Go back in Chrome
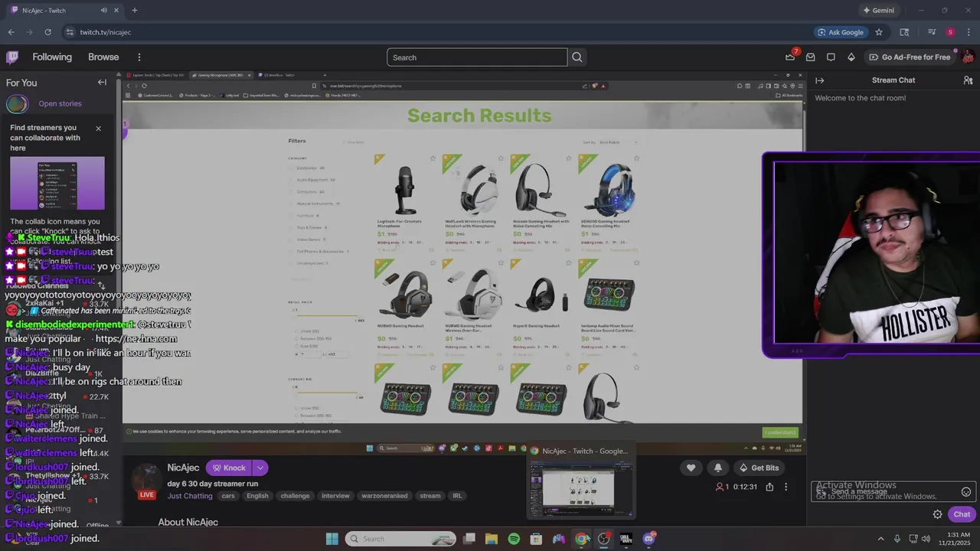Viewport: 980px width, 551px height. coord(11,32)
